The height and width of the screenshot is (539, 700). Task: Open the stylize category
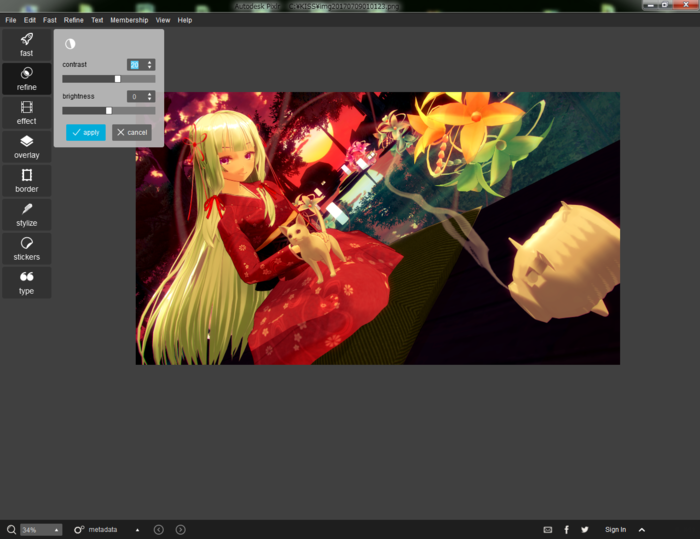click(26, 214)
